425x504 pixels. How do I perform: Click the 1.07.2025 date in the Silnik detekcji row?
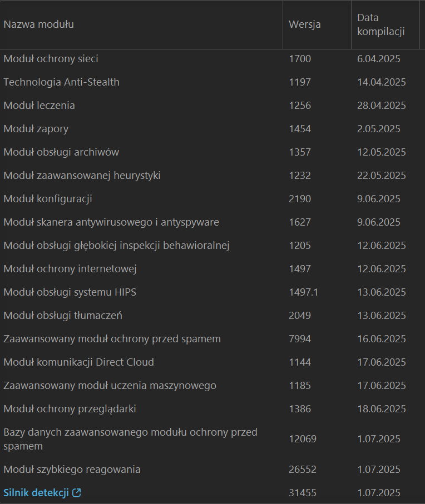pyautogui.click(x=379, y=493)
